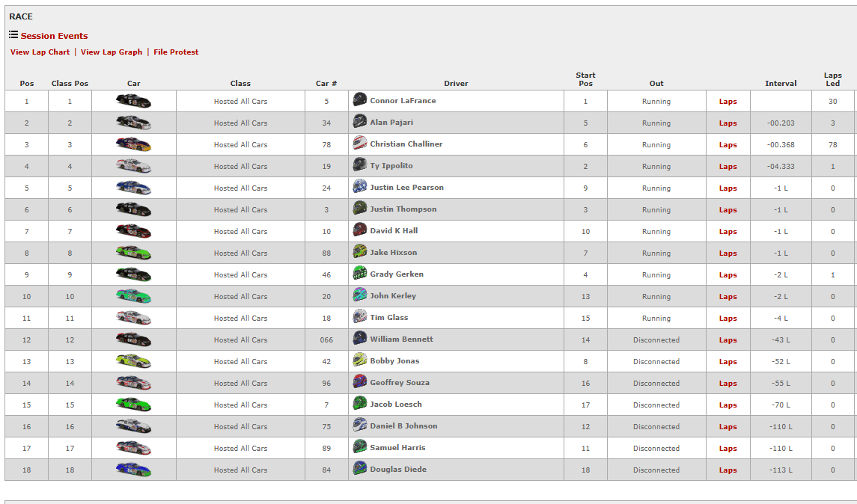Click Christian Challiner's helmet icon

tap(360, 144)
